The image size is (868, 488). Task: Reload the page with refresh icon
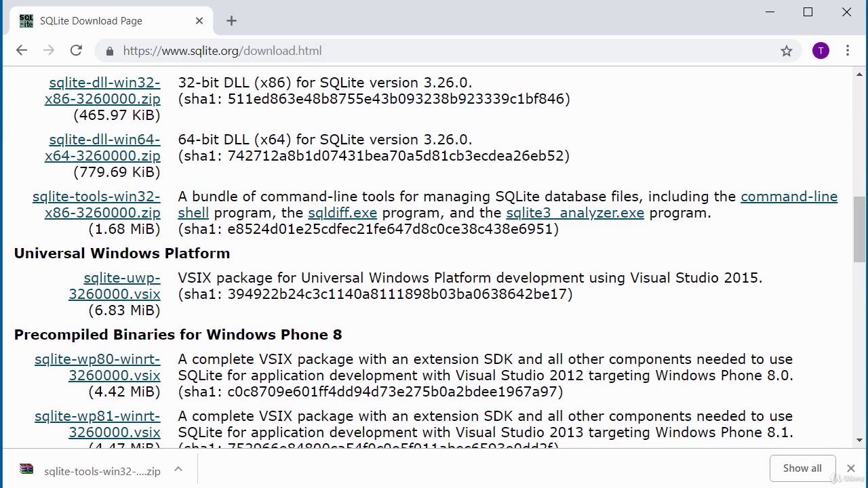click(76, 50)
